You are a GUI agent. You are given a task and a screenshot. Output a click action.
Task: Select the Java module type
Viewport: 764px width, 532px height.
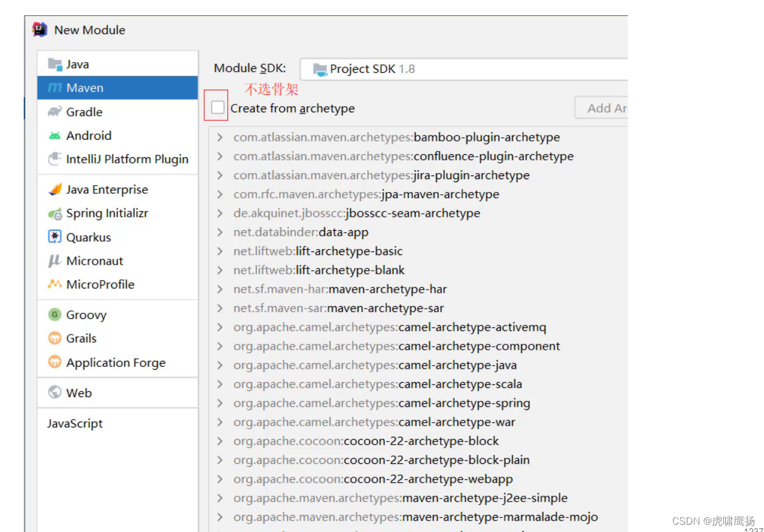[118, 64]
